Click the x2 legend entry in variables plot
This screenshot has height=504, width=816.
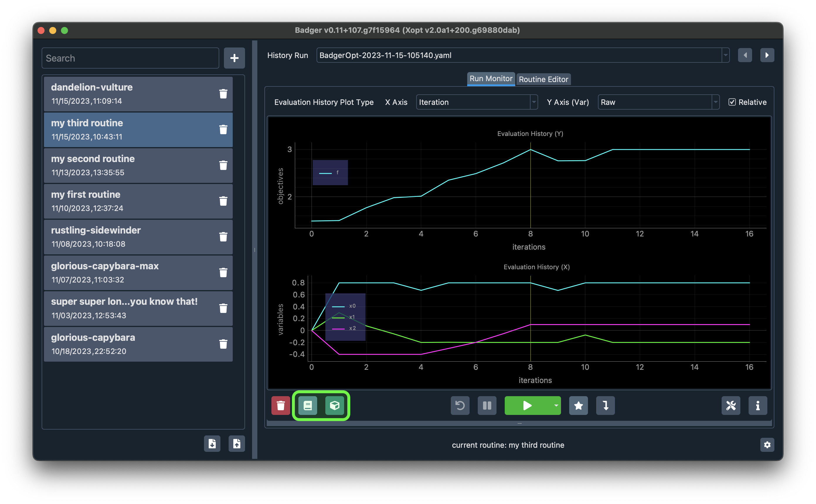344,328
